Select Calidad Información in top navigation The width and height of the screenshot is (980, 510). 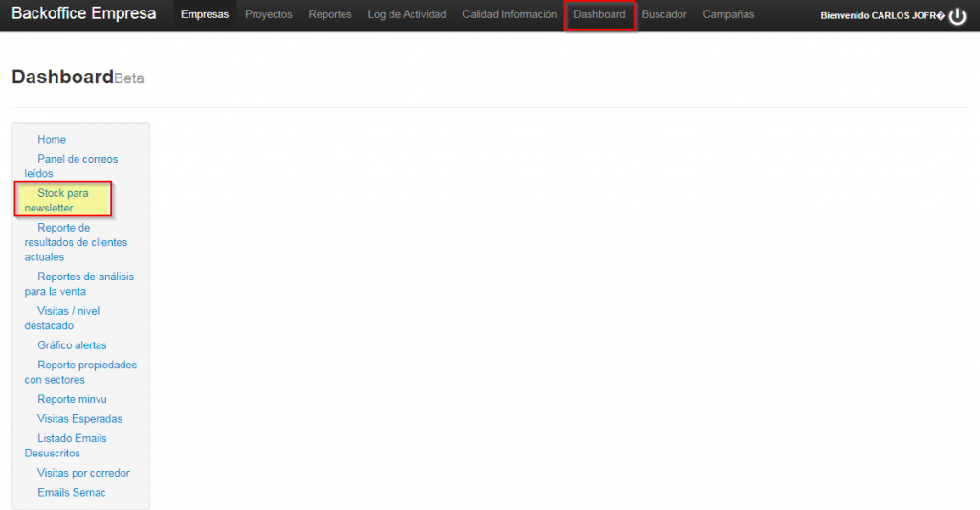pyautogui.click(x=509, y=14)
